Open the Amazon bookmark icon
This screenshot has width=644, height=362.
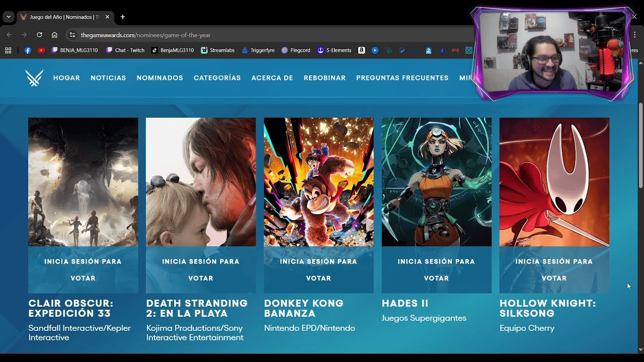tap(361, 50)
